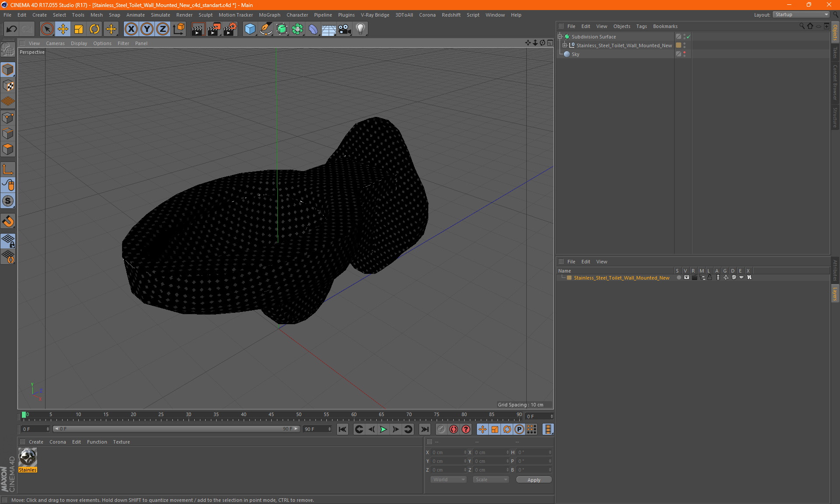
Task: Toggle layer Solo dot for Stainless_Steel_Toilet layer
Action: (679, 277)
